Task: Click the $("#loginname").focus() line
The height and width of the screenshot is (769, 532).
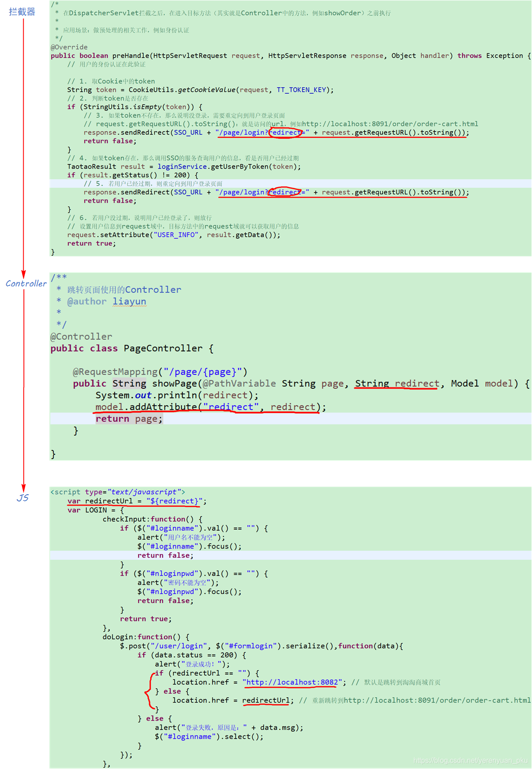Action: 189,546
